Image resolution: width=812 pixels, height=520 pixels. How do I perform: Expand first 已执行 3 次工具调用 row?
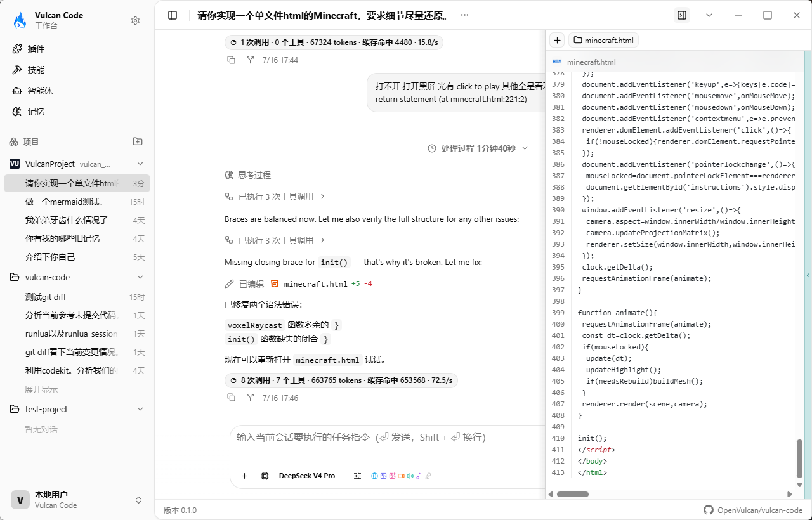tap(275, 197)
